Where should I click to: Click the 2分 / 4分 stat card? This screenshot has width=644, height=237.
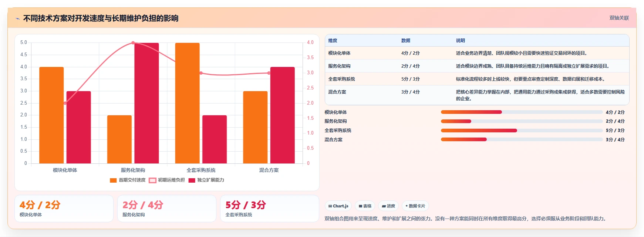(167, 209)
